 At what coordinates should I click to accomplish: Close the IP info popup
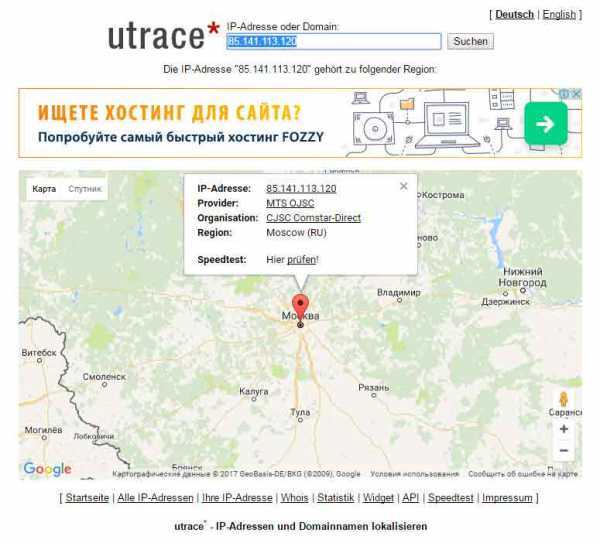click(x=403, y=186)
